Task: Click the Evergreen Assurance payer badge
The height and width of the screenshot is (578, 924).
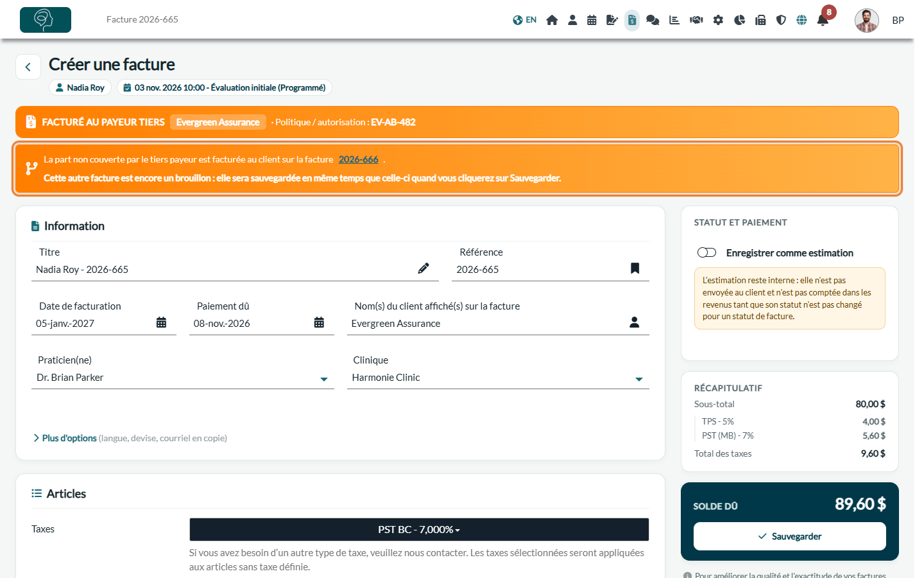Action: click(x=218, y=122)
